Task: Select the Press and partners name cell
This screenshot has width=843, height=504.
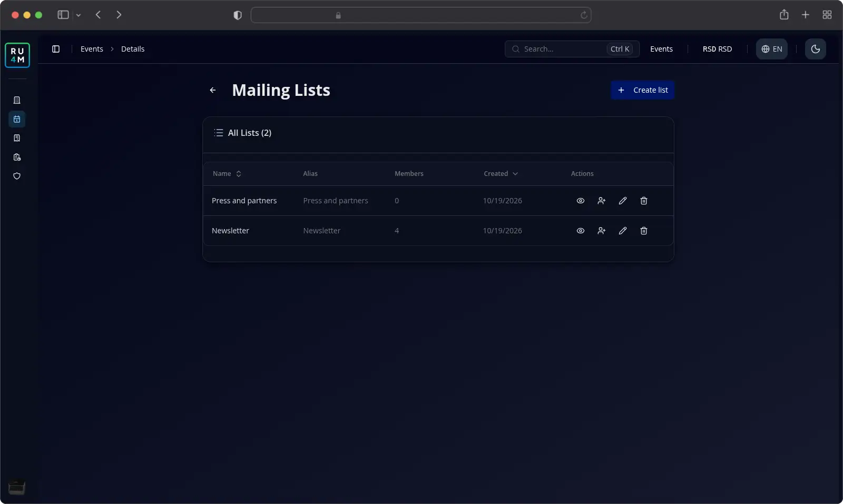Action: (x=244, y=201)
